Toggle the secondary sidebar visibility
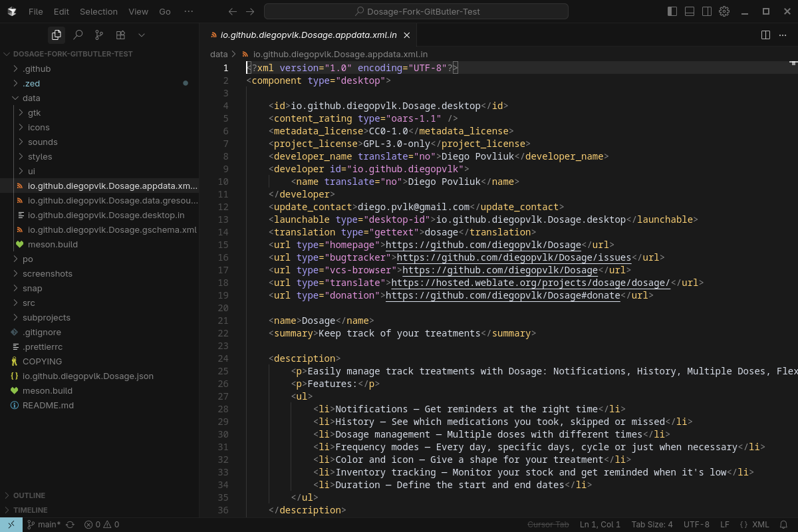 [x=707, y=11]
